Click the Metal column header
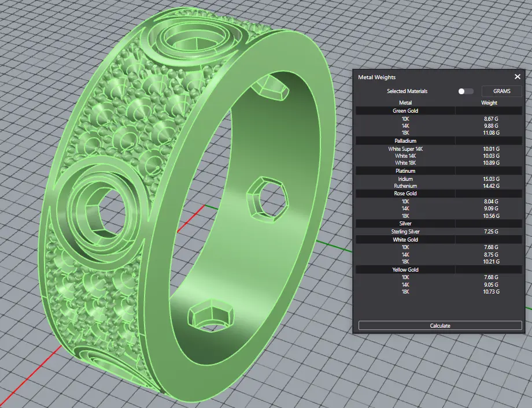532x408 pixels. click(x=405, y=103)
